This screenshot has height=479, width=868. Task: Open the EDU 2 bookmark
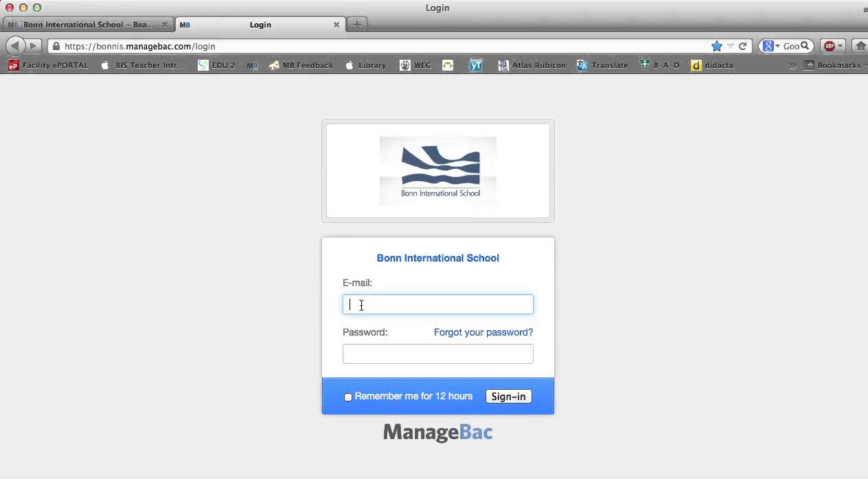(216, 65)
